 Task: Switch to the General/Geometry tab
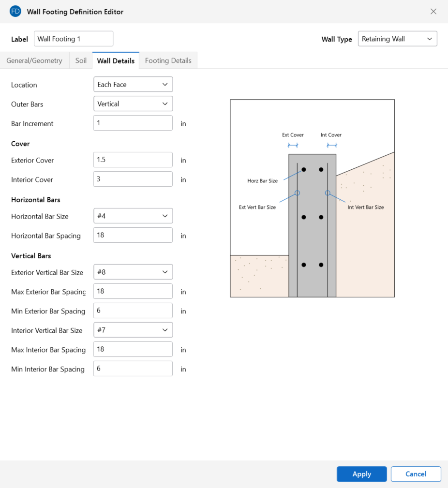34,61
